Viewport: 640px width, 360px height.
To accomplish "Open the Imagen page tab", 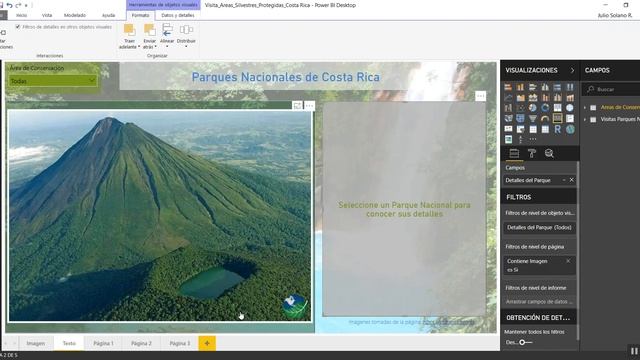I will (36, 343).
